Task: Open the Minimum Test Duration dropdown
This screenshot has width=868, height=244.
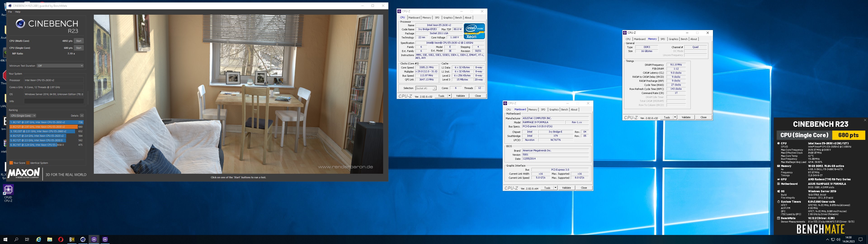Action: [x=60, y=66]
